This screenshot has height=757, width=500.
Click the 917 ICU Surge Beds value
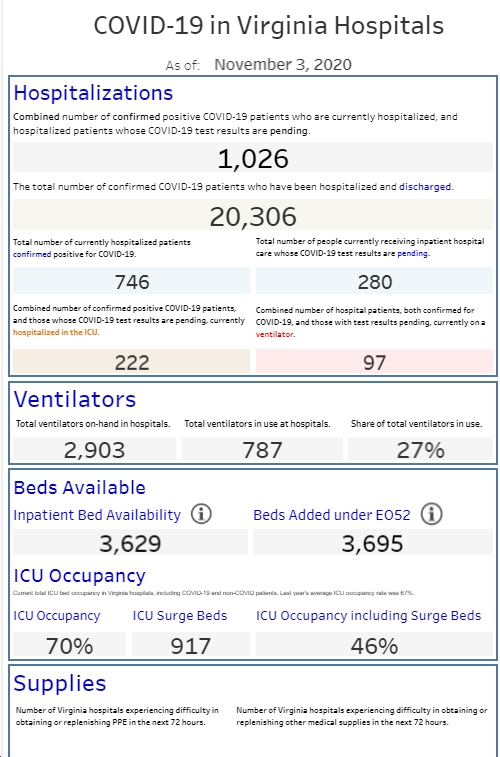pos(191,645)
